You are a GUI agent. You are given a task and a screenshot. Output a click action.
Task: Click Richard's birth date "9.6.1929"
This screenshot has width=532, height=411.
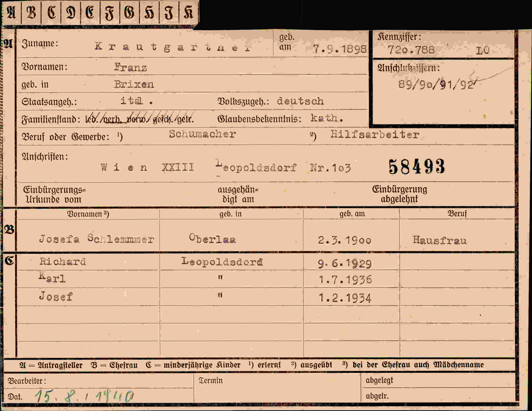tap(345, 264)
